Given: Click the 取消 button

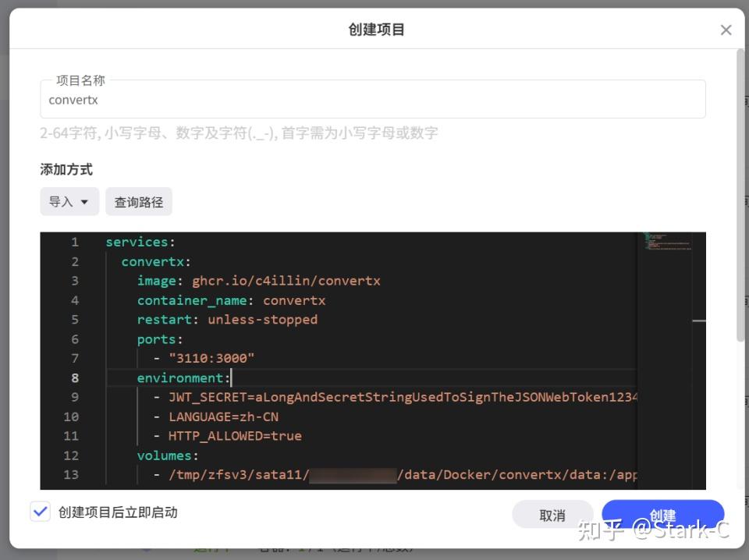Looking at the screenshot, I should 552,515.
